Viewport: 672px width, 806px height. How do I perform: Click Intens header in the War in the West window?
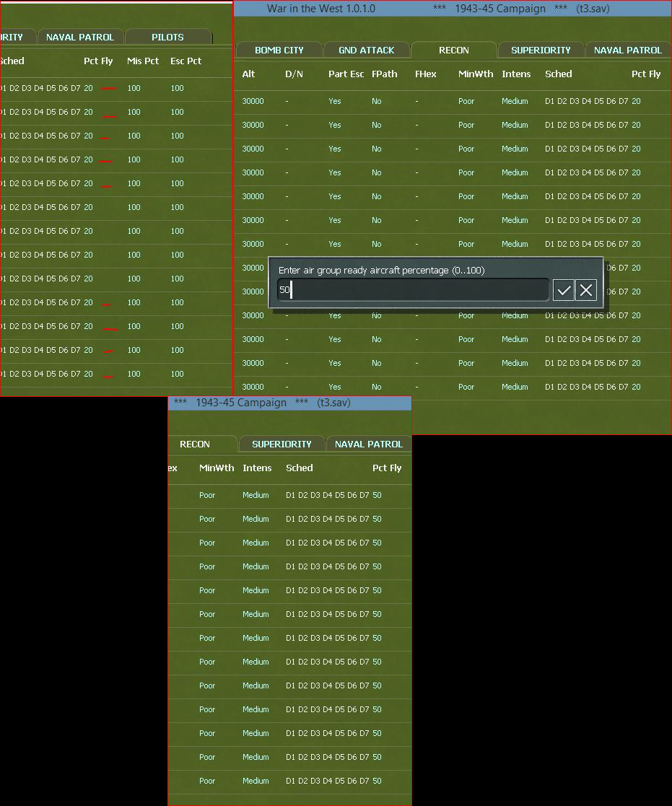[x=516, y=74]
